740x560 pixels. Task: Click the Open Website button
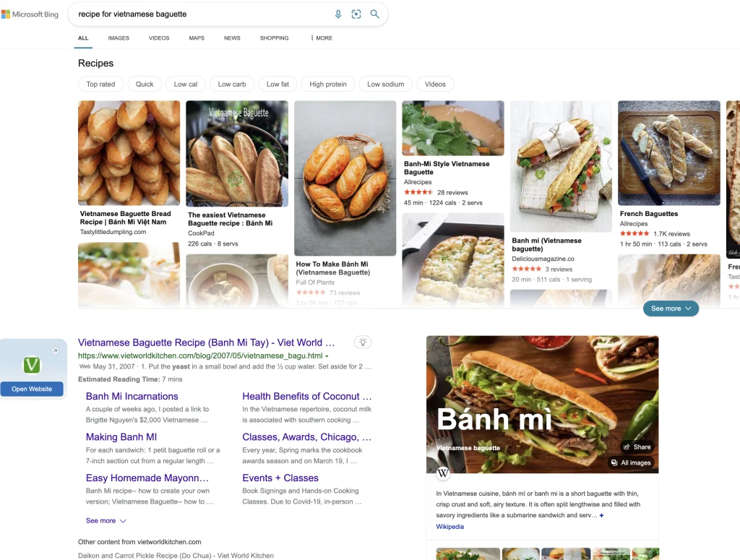point(31,389)
